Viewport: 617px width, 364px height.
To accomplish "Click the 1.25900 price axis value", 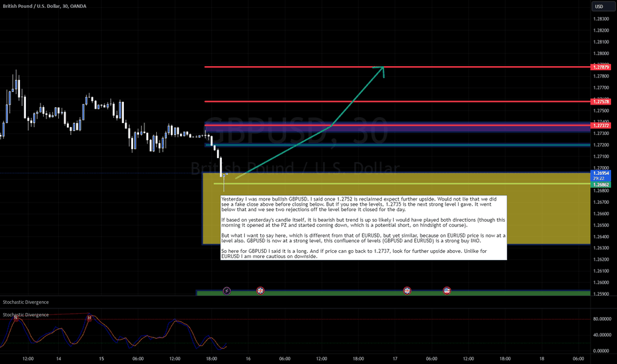I will tap(601, 294).
